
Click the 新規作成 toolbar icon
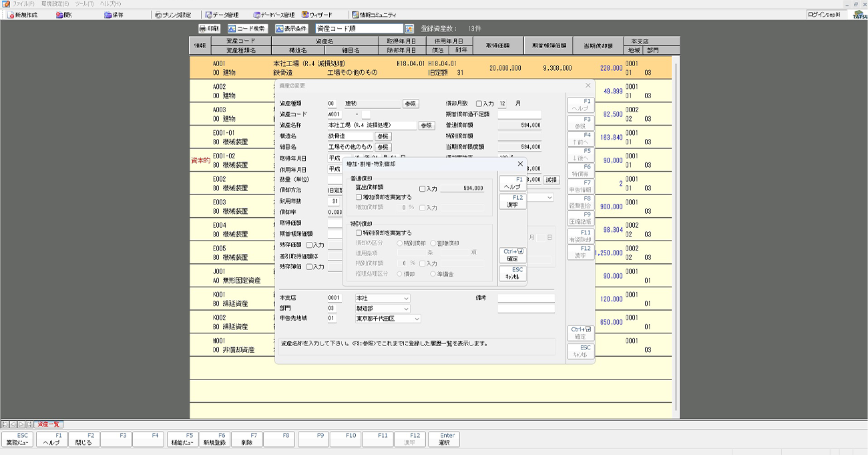click(21, 15)
